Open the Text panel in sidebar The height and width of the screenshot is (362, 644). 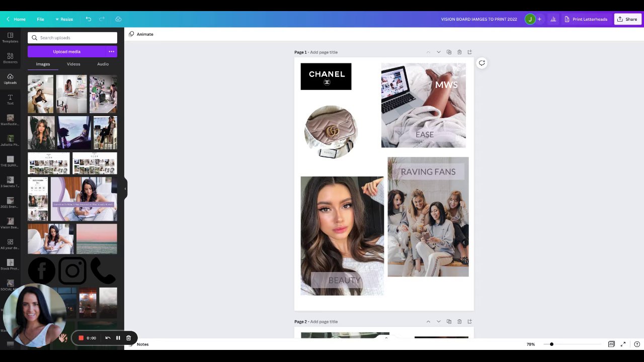click(x=10, y=100)
